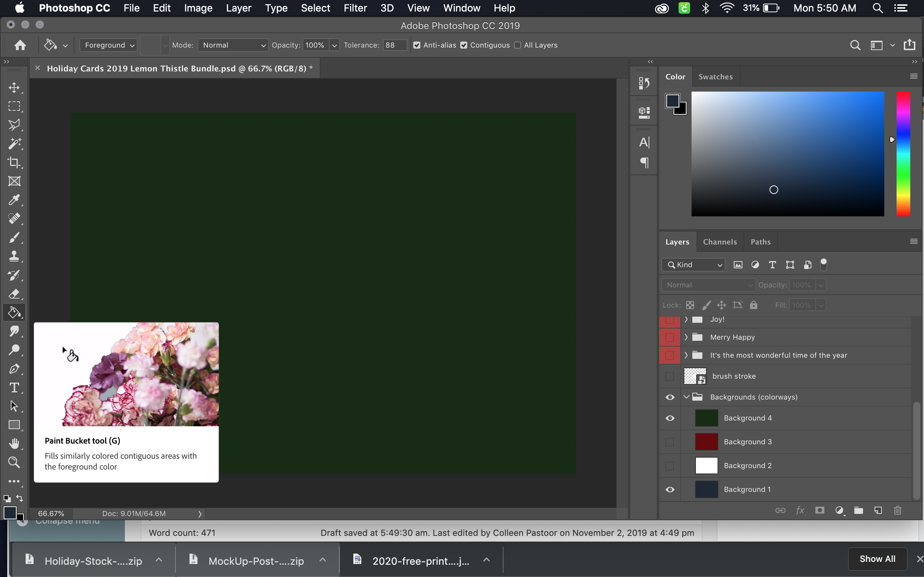Enable the All Layers checkbox
This screenshot has height=577, width=924.
pyautogui.click(x=517, y=45)
